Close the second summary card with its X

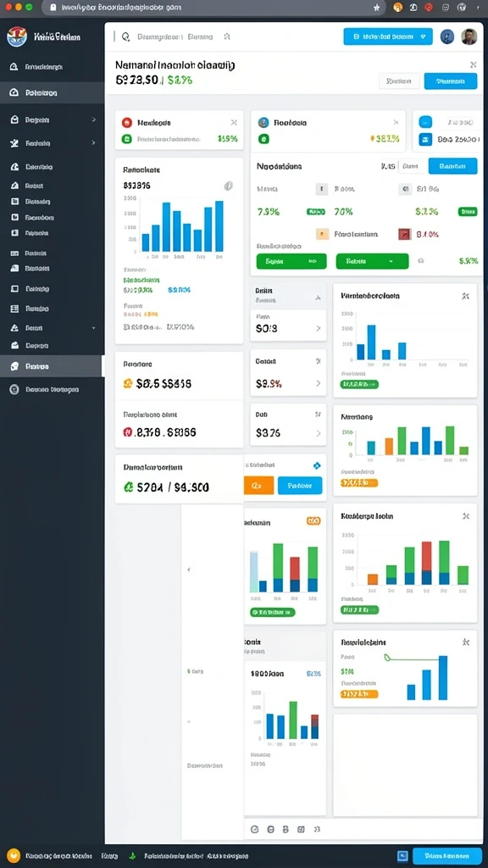pos(396,122)
